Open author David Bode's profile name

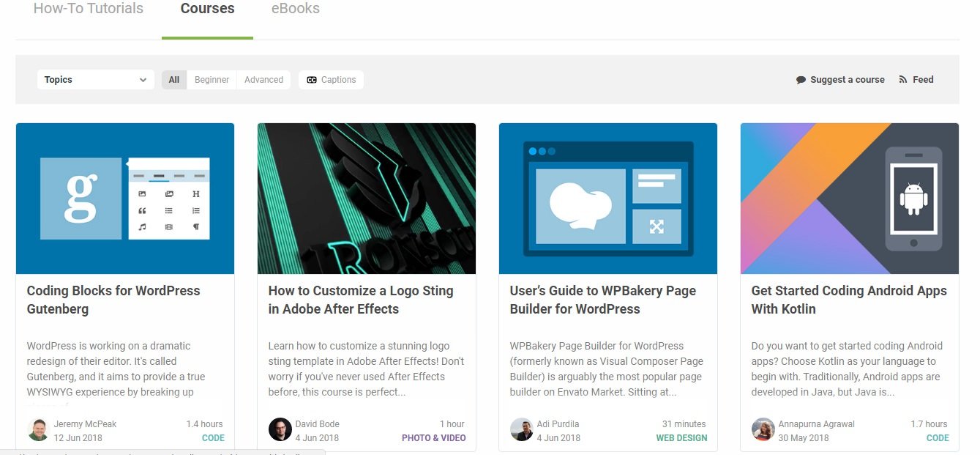(x=318, y=424)
